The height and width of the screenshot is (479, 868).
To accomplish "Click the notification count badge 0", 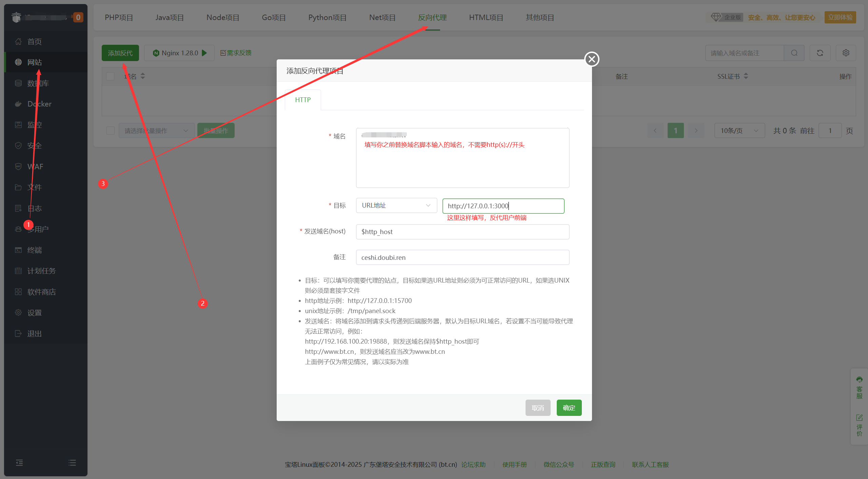I will pyautogui.click(x=78, y=17).
